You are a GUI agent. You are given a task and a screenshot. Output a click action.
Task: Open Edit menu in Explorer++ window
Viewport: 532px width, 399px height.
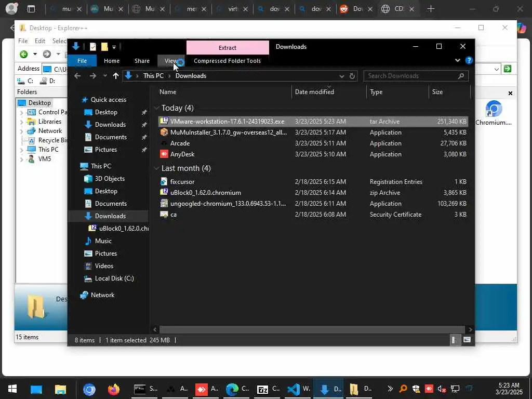pyautogui.click(x=39, y=41)
